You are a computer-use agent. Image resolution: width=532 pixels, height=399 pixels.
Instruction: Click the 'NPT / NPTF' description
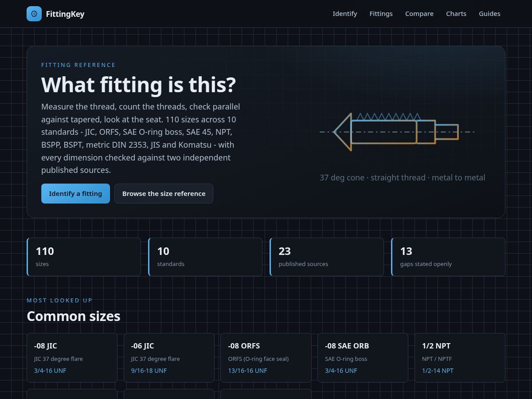[x=437, y=359]
